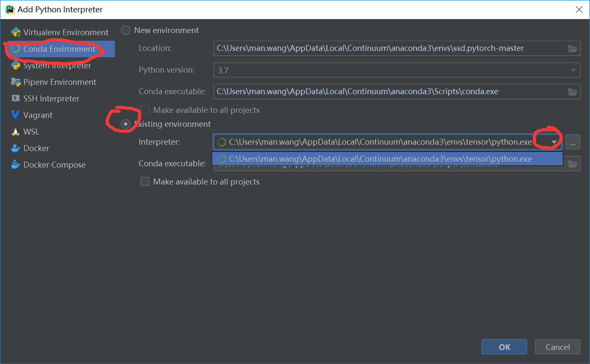Browse folder icon for top Conda executable
Screen dimensions: 590x364
573,92
